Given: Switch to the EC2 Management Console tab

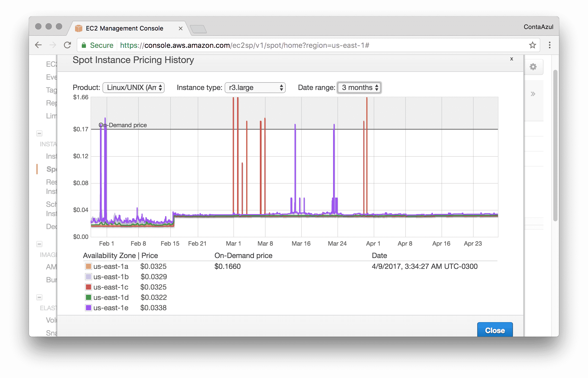Looking at the screenshot, I should tap(124, 28).
